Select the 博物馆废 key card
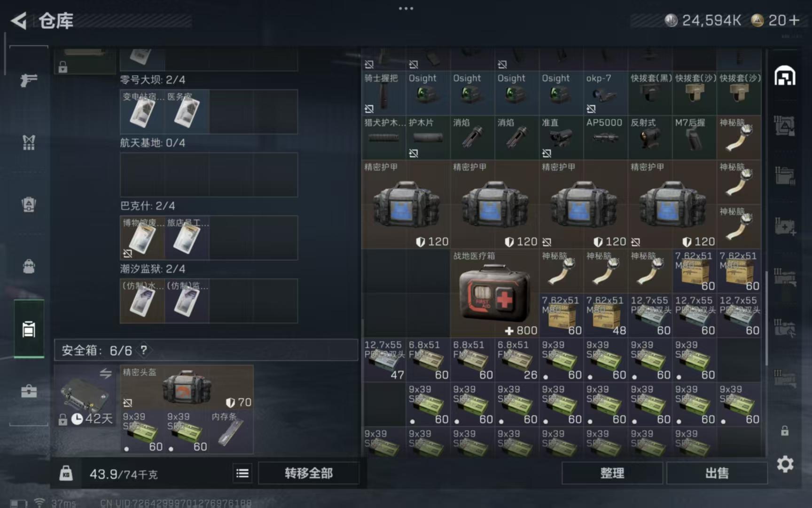Screen dimensions: 812x508 coord(142,238)
